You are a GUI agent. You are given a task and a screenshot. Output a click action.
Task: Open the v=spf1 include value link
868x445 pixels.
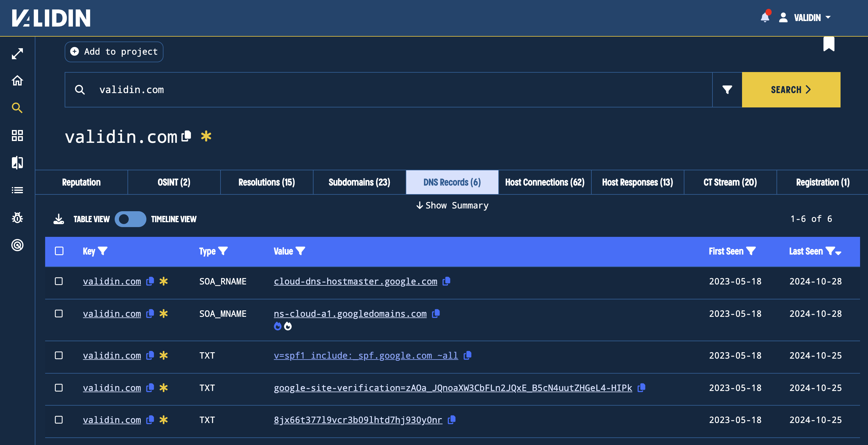tap(366, 355)
